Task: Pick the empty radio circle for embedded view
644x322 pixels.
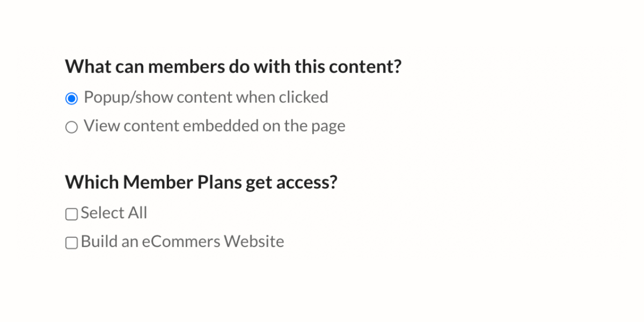Action: 71,128
